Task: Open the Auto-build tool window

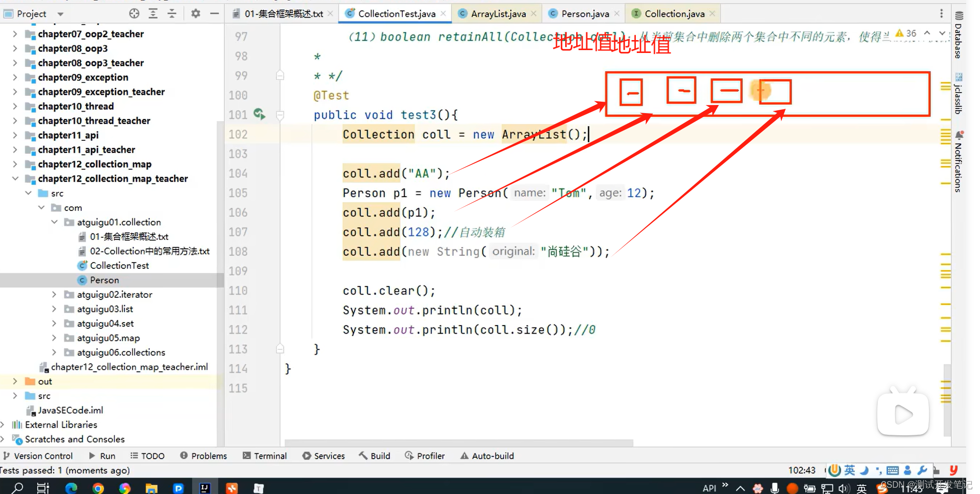Action: pyautogui.click(x=487, y=456)
